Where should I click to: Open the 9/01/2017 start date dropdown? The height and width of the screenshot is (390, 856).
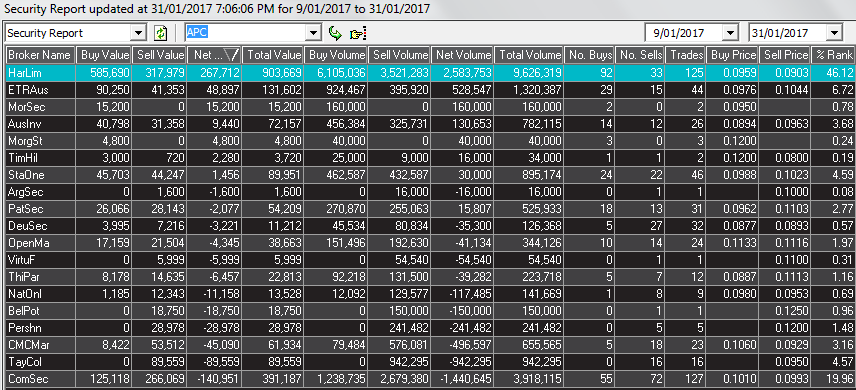tap(730, 33)
